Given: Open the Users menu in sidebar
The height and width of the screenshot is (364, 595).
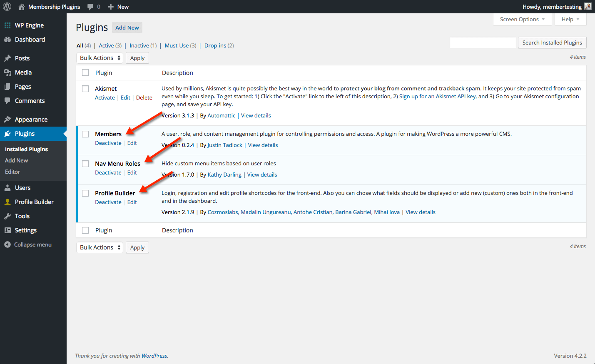Looking at the screenshot, I should 22,188.
